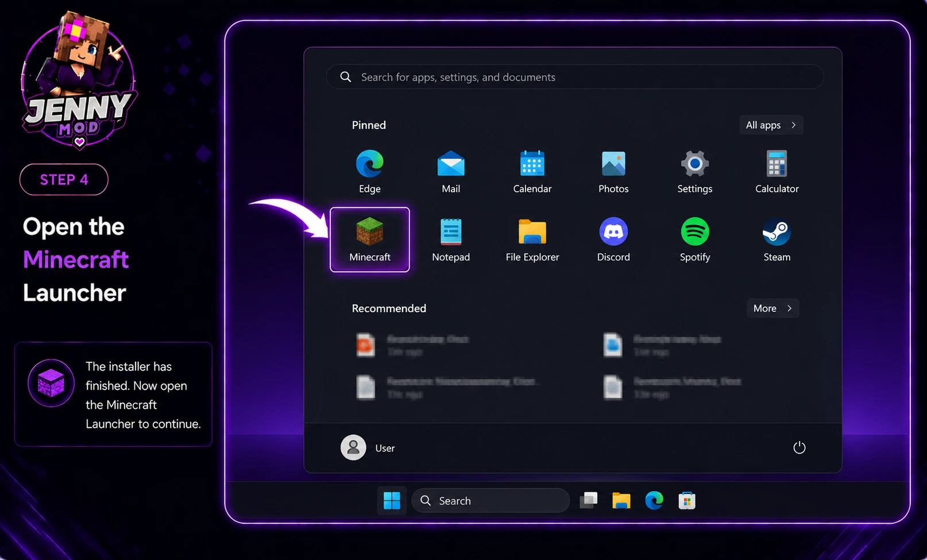Expand the All apps list
The width and height of the screenshot is (927, 560).
pos(771,125)
